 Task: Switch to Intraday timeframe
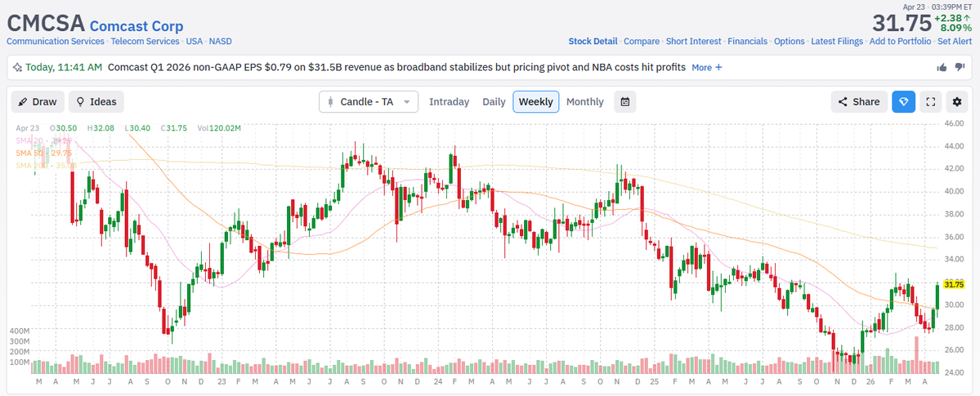(449, 102)
